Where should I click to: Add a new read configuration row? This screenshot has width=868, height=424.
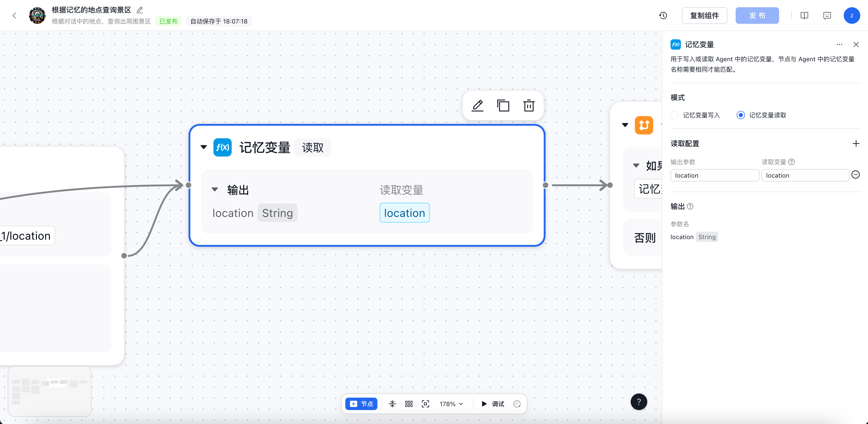click(x=856, y=143)
